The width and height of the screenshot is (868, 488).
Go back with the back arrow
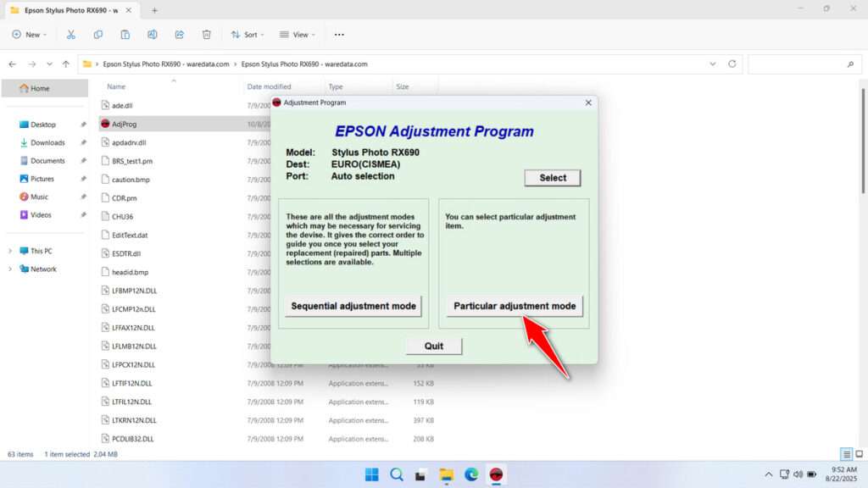(12, 64)
